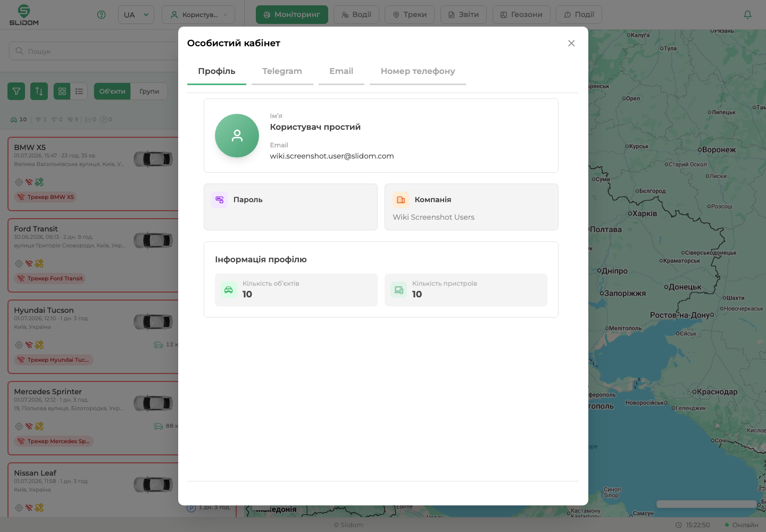Select the Nissan Leaf card title
Viewport: 766px width, 532px height.
coord(35,473)
